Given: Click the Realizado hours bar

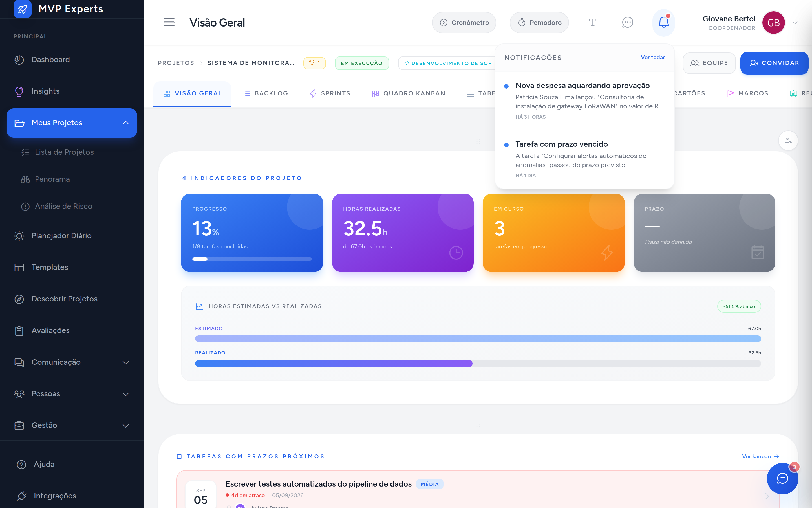Looking at the screenshot, I should coord(478,363).
